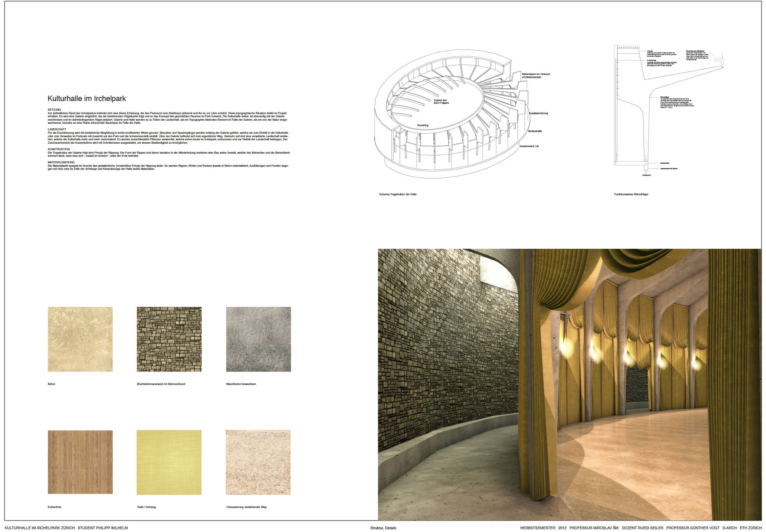Click the oval hall structure axonometric drawing
Screen dimensions: 766x532
[452, 114]
